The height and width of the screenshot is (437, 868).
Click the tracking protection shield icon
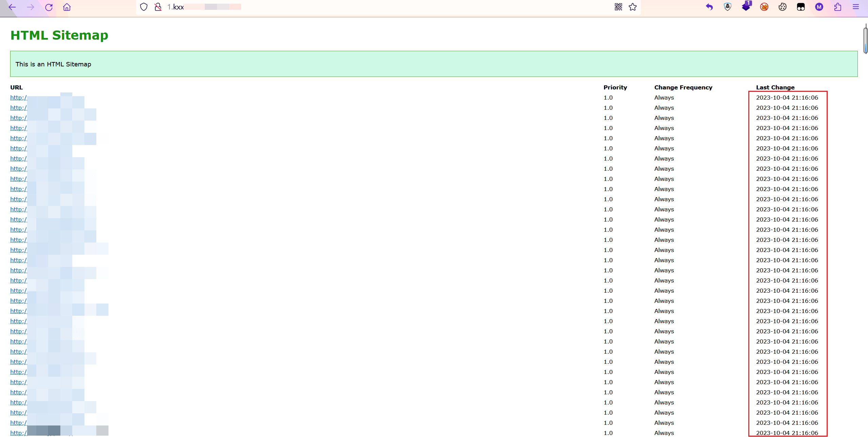[x=144, y=7]
